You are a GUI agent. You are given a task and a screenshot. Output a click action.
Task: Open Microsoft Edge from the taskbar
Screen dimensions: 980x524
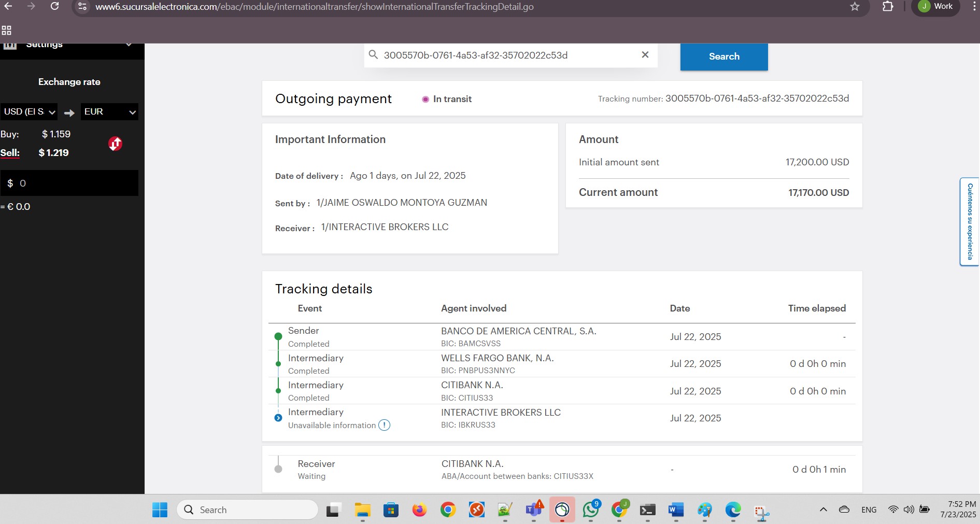(733, 510)
